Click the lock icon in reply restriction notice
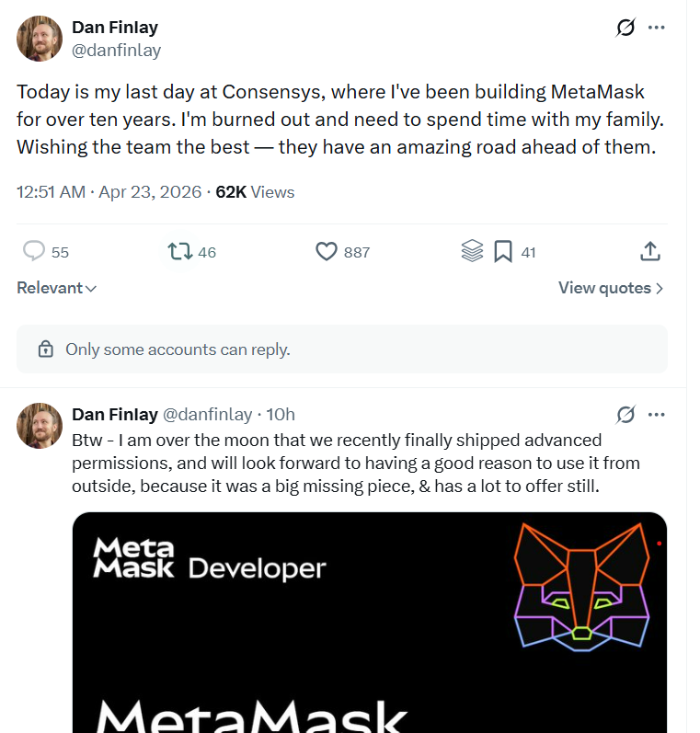This screenshot has height=733, width=700. 45,349
